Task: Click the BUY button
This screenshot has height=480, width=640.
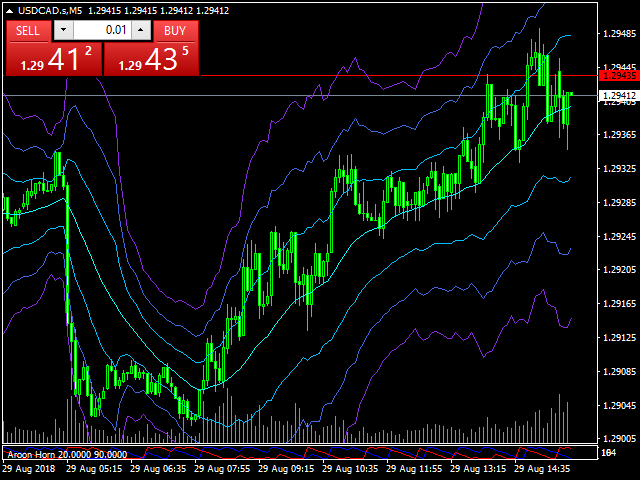Action: click(176, 31)
